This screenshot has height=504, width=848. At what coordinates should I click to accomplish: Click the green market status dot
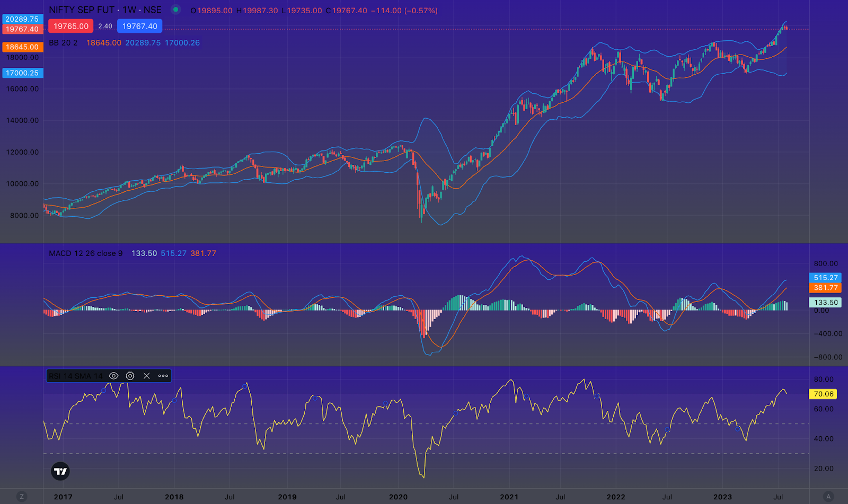click(175, 10)
